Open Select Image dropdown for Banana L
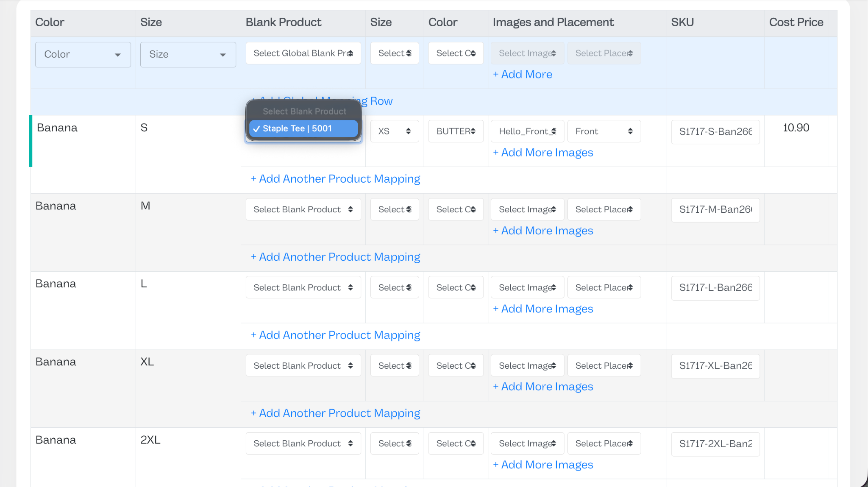This screenshot has width=868, height=487. 528,287
